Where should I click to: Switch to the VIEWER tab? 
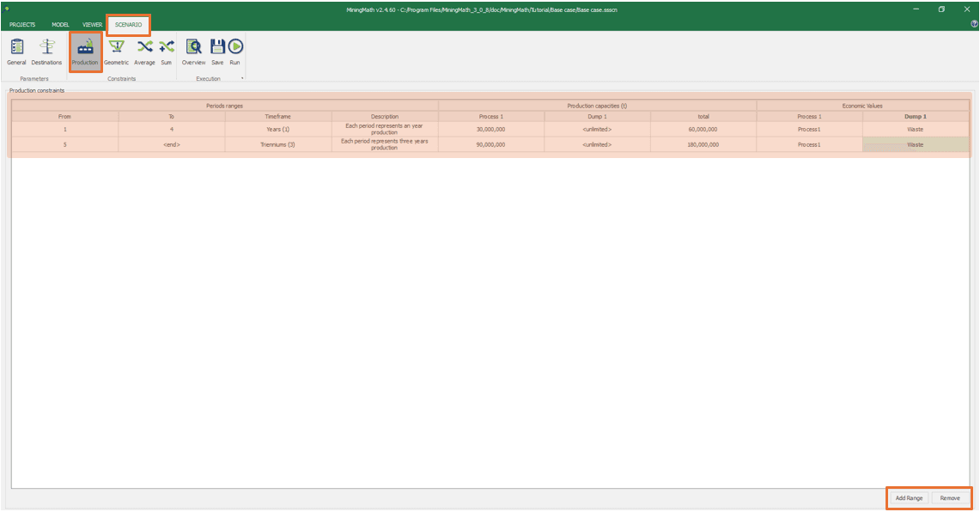click(92, 24)
